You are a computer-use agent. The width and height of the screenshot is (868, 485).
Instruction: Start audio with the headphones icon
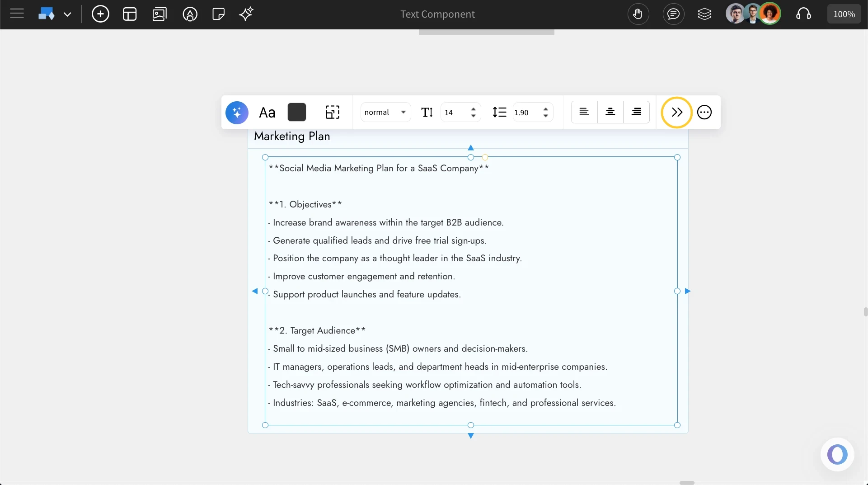[x=804, y=14]
